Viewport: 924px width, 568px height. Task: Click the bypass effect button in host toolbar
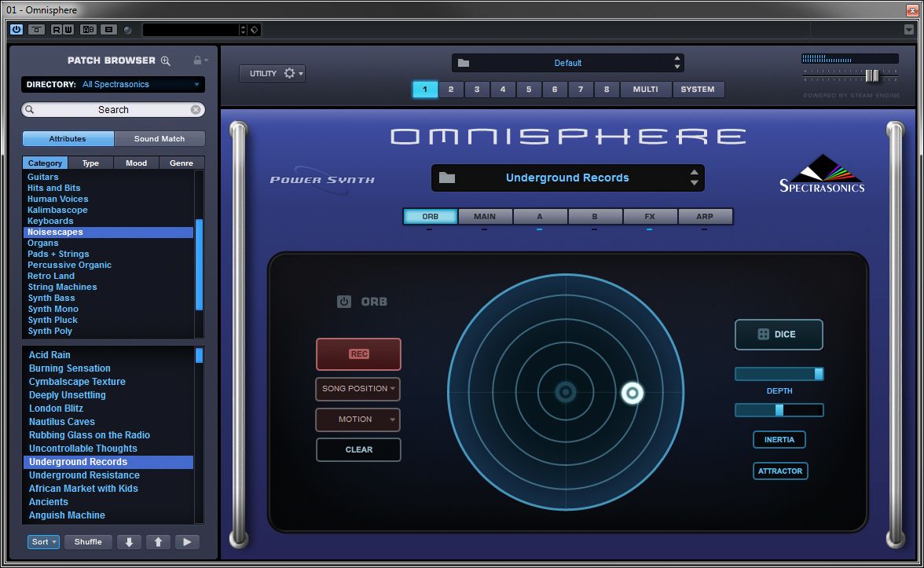[x=36, y=30]
